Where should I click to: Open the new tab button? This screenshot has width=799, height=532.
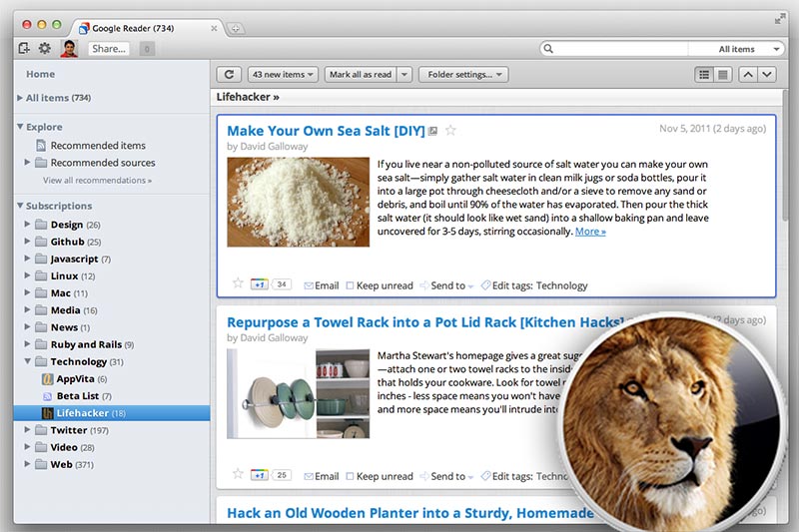(x=236, y=29)
